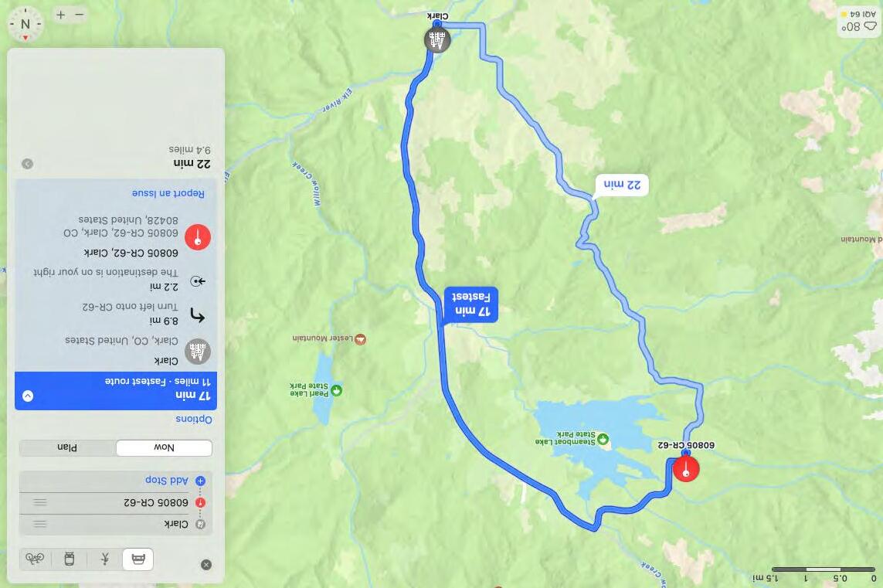Collapse the 17 min fastest route steps

pyautogui.click(x=28, y=396)
